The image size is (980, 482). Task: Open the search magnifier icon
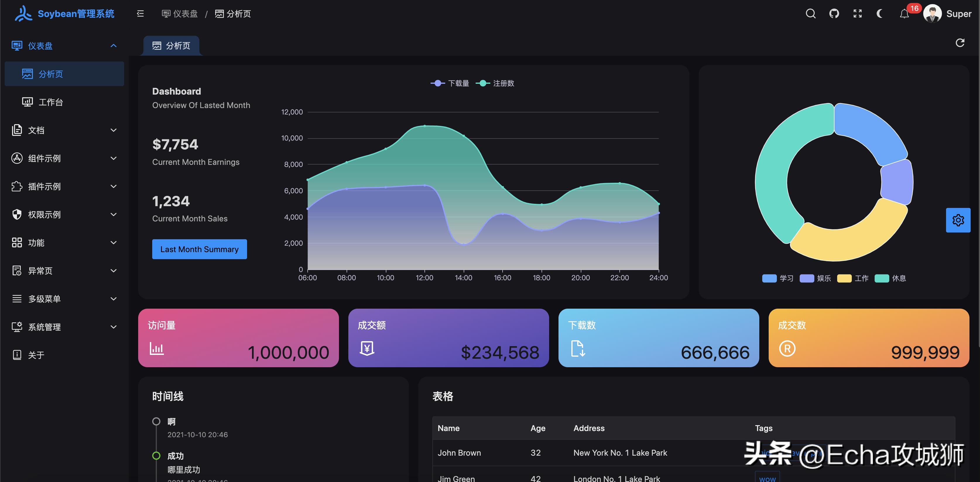pos(811,14)
